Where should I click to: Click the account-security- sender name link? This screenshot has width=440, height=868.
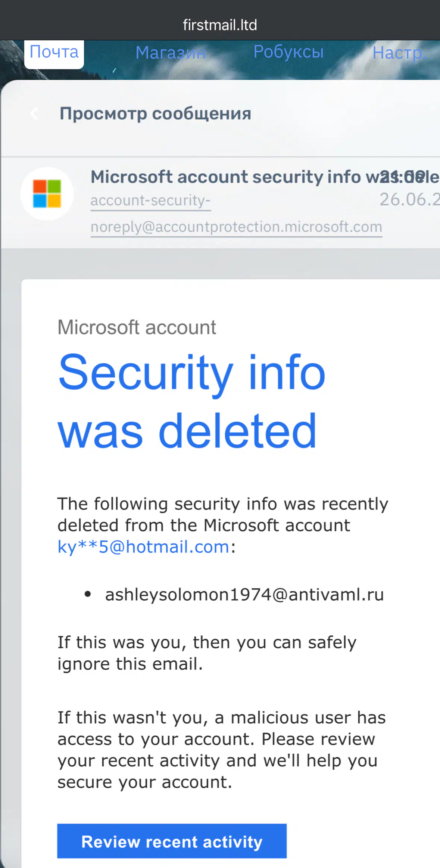(151, 201)
